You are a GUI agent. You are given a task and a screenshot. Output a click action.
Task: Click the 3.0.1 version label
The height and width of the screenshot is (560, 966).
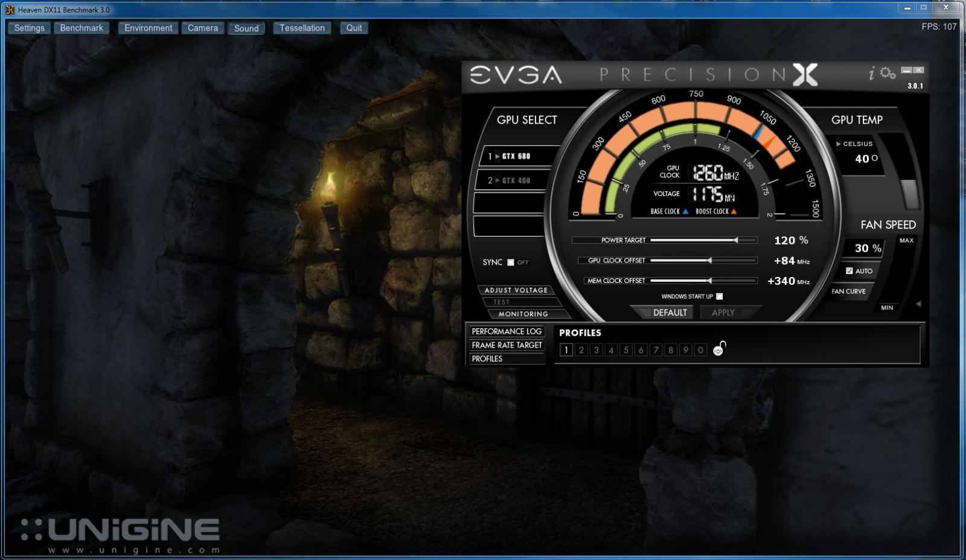tap(915, 86)
